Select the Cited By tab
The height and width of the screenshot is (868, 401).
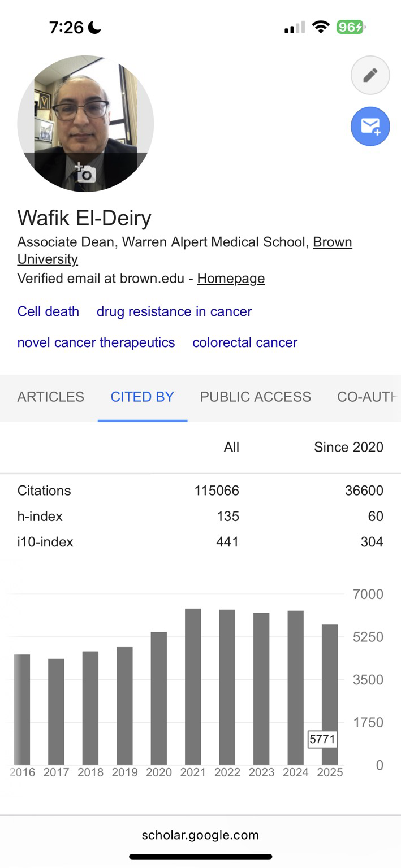(142, 397)
